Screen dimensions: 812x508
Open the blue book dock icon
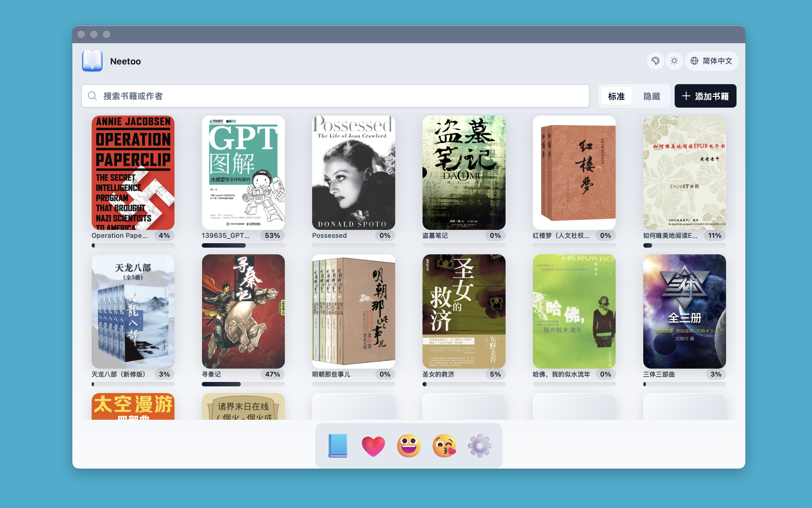(x=338, y=445)
